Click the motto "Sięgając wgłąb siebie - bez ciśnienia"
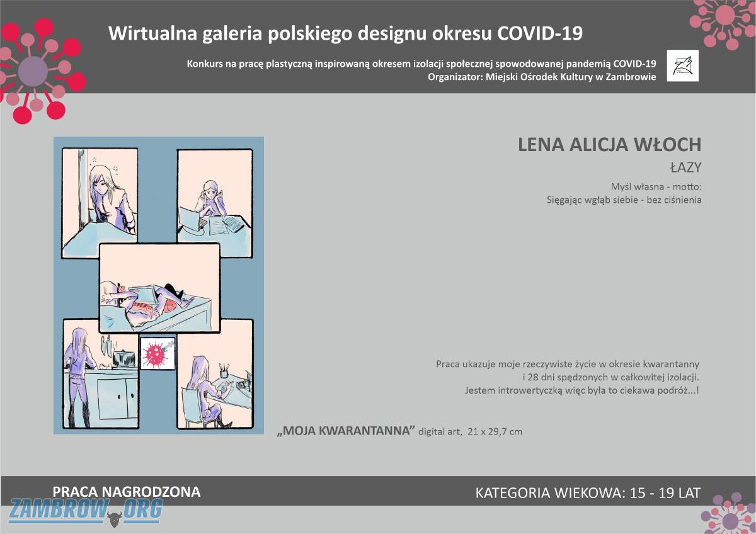The image size is (756, 534). 624,200
